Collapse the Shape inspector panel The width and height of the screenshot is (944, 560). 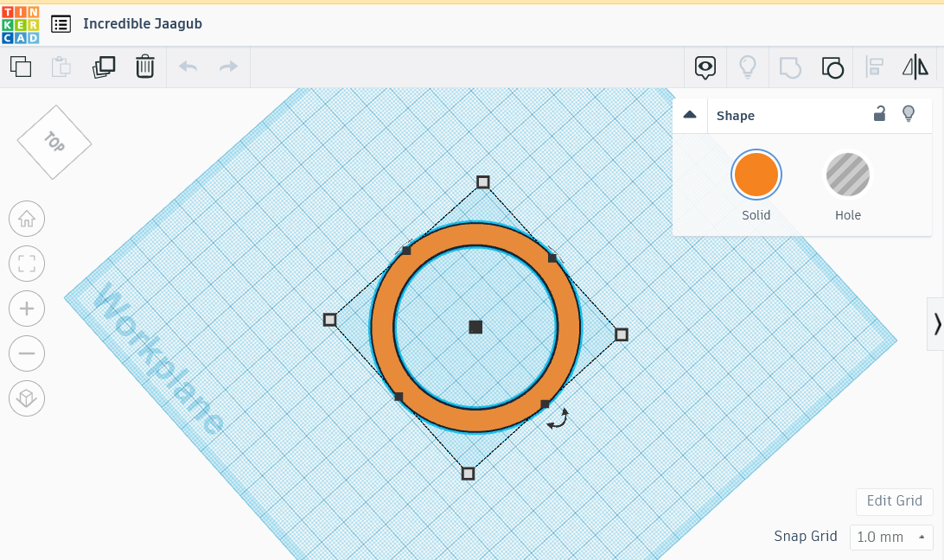pyautogui.click(x=690, y=115)
